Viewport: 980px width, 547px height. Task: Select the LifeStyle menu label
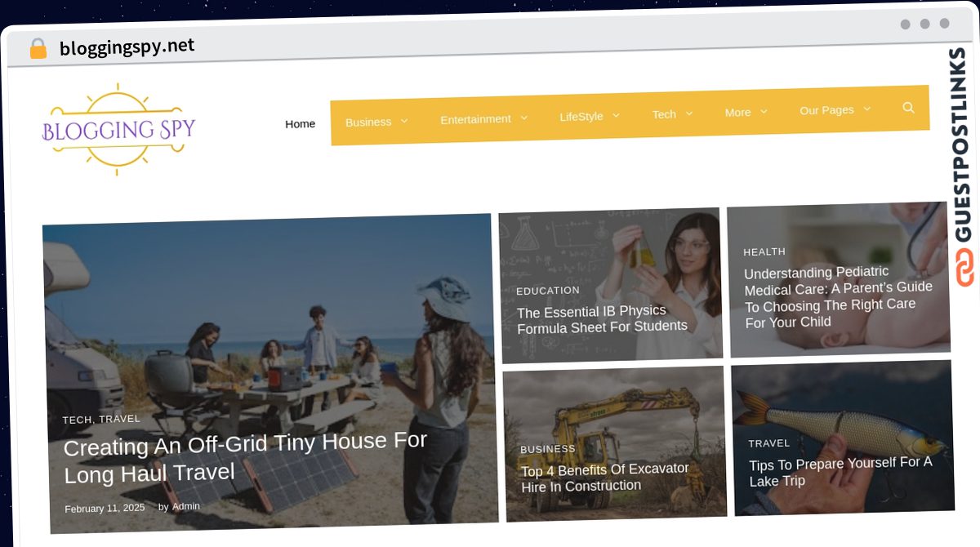click(581, 117)
